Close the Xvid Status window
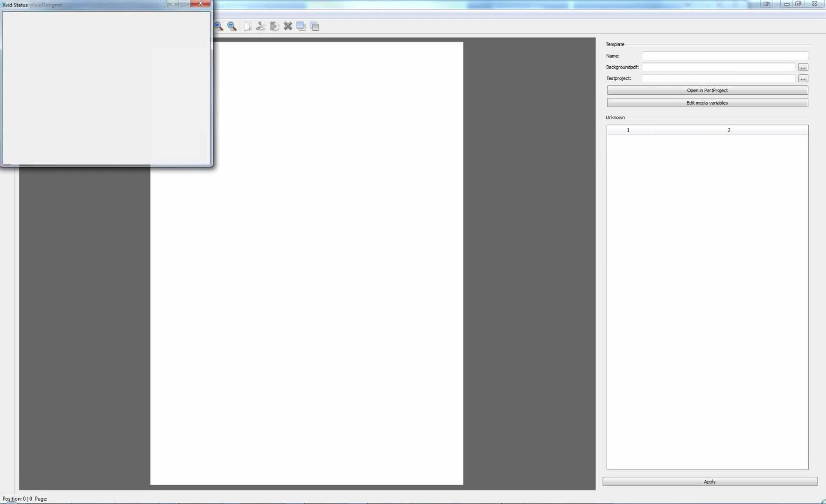 coord(201,3)
